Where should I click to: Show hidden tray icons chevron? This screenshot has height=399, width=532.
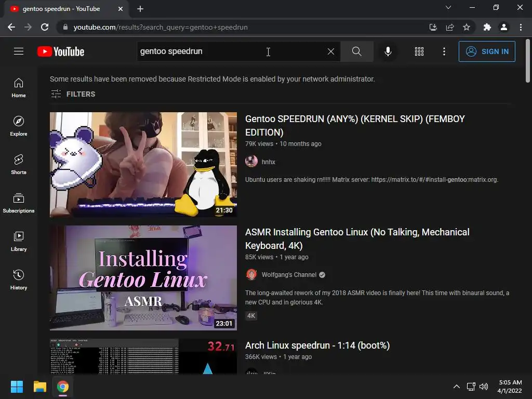tap(457, 387)
